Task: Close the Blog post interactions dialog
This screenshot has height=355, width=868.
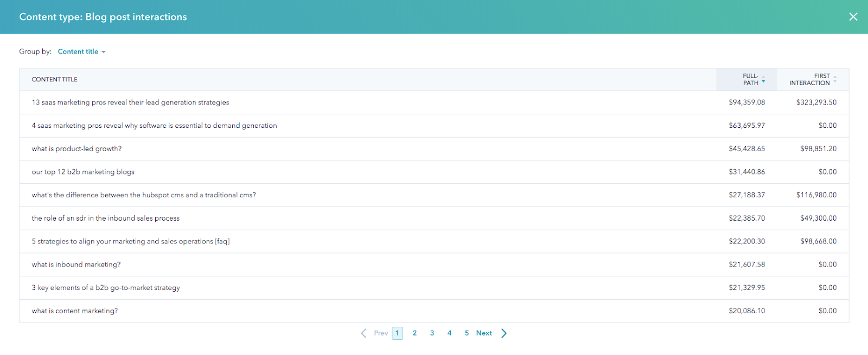Action: (x=853, y=17)
